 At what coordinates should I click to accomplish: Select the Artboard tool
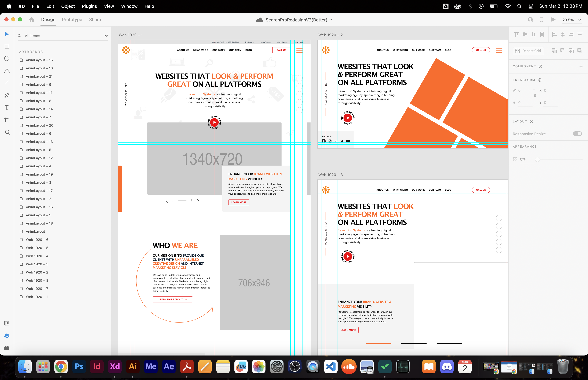pyautogui.click(x=7, y=120)
